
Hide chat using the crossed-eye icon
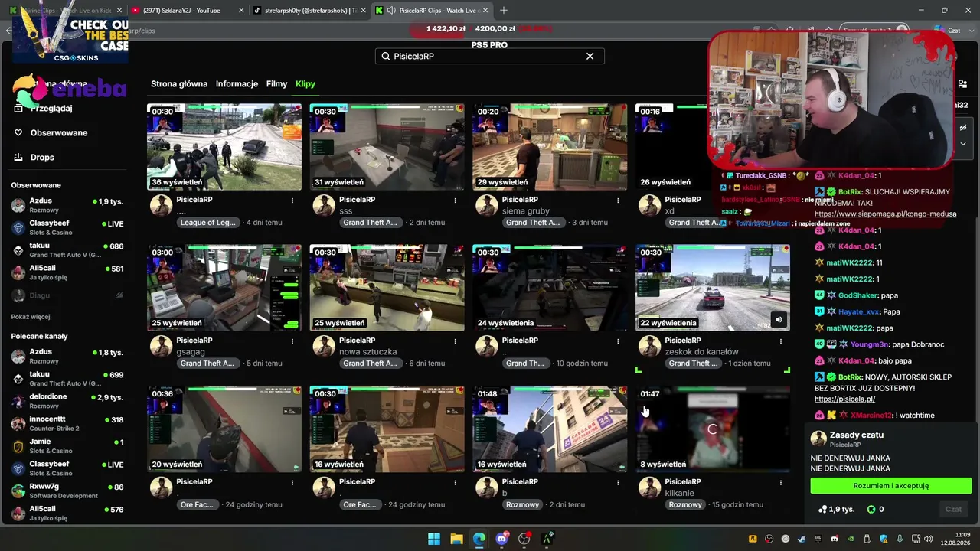point(963,127)
